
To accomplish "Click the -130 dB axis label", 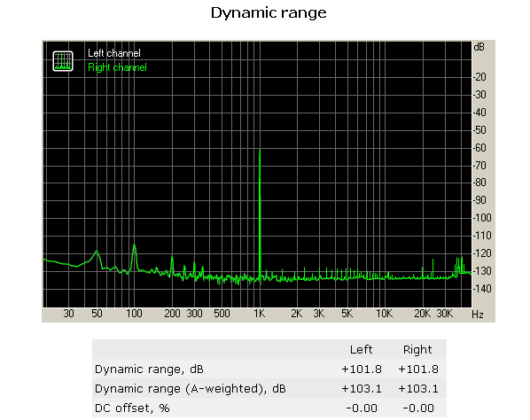I will (x=482, y=270).
